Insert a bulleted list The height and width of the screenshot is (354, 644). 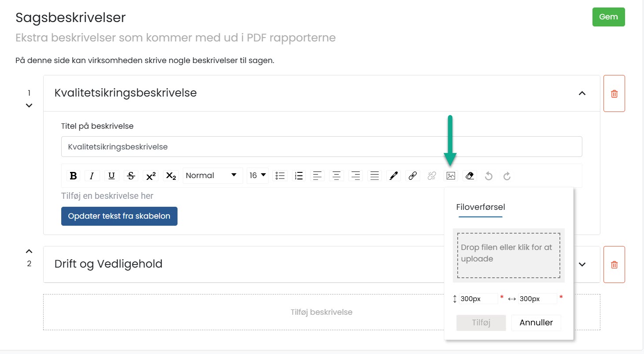click(280, 176)
